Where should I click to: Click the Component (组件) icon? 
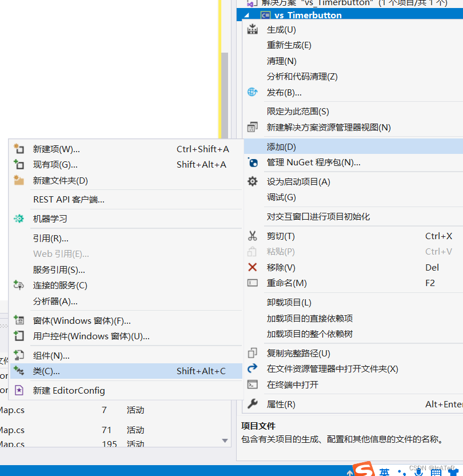[x=19, y=355]
